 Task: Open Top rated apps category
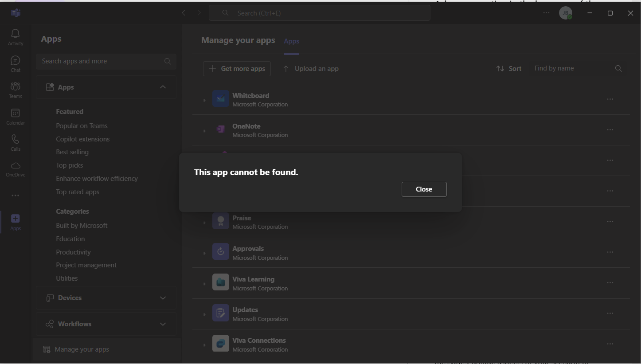coord(78,192)
